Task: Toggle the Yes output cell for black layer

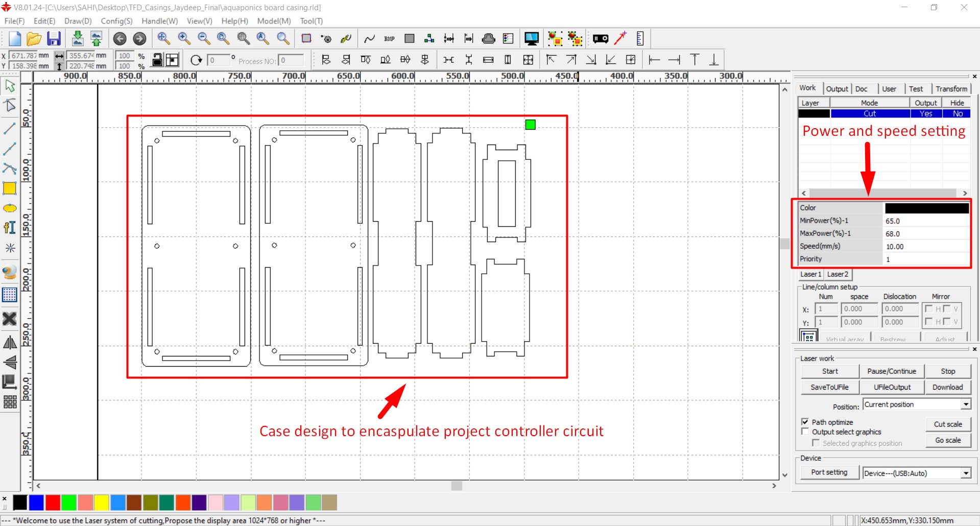Action: click(926, 114)
